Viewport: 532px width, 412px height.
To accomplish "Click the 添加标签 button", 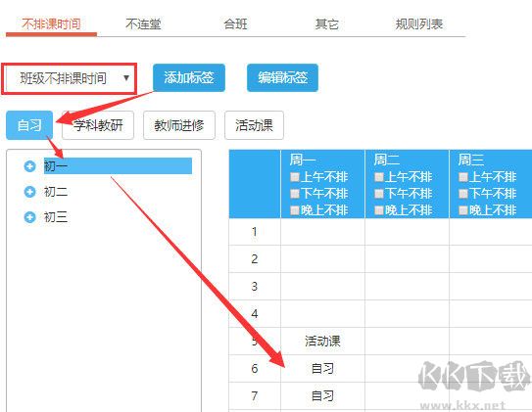I will [x=189, y=77].
